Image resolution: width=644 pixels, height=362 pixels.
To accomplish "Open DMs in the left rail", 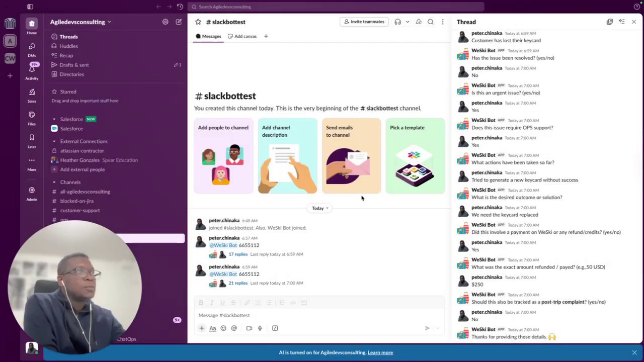I will click(x=32, y=49).
